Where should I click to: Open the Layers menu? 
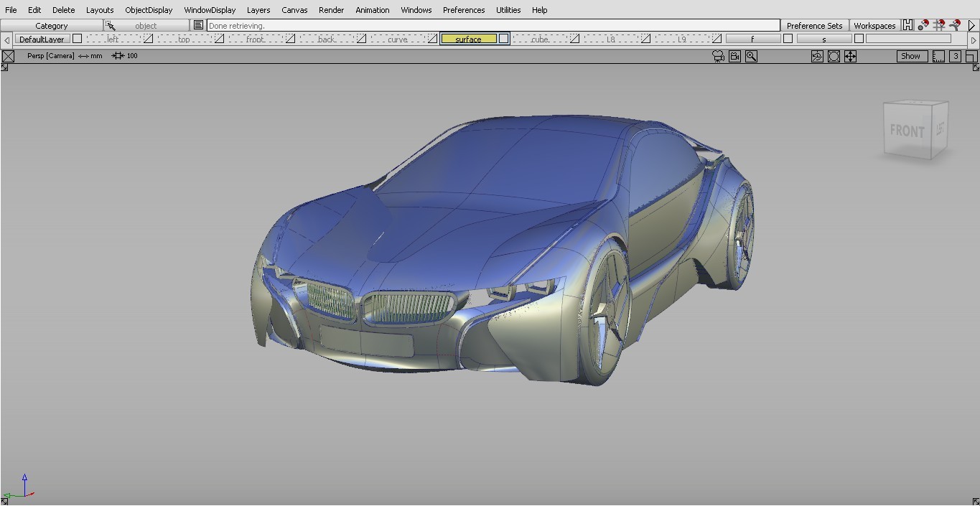pos(258,10)
